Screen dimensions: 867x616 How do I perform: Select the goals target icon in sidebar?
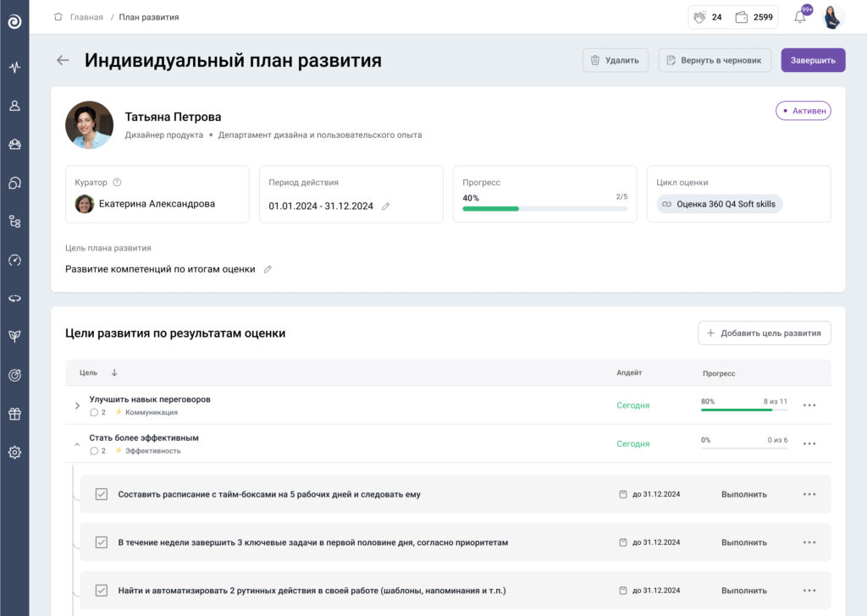pyautogui.click(x=14, y=375)
